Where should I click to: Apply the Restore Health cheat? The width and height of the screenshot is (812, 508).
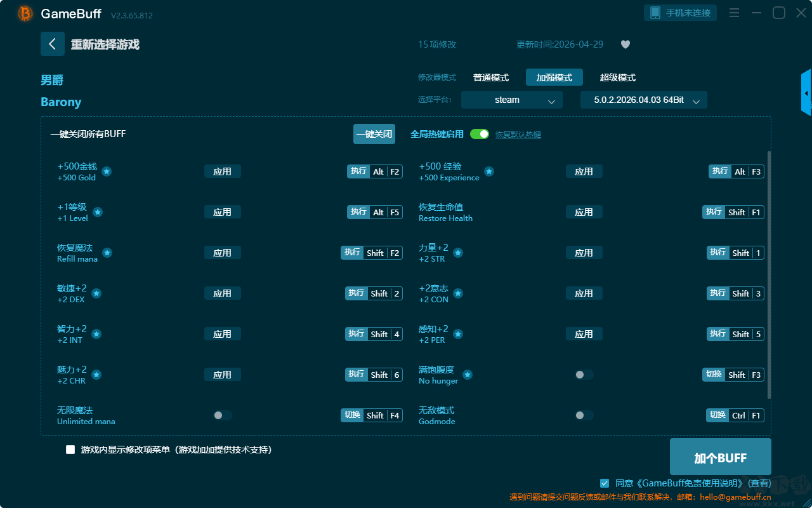coord(584,212)
